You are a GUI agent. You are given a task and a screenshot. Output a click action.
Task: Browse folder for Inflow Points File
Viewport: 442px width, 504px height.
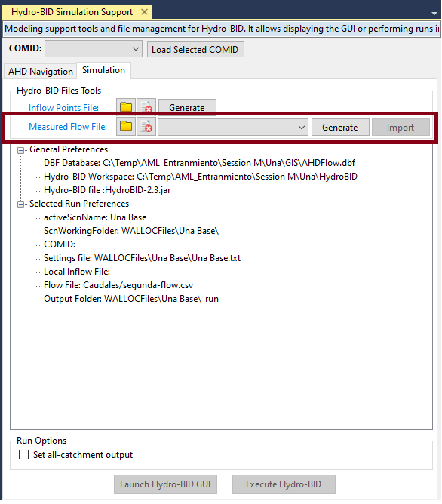click(x=126, y=106)
